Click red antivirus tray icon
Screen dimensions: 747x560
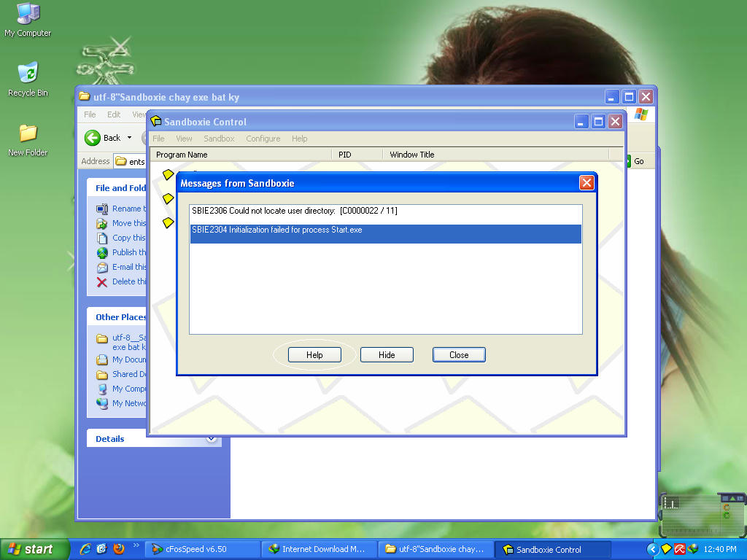(679, 550)
